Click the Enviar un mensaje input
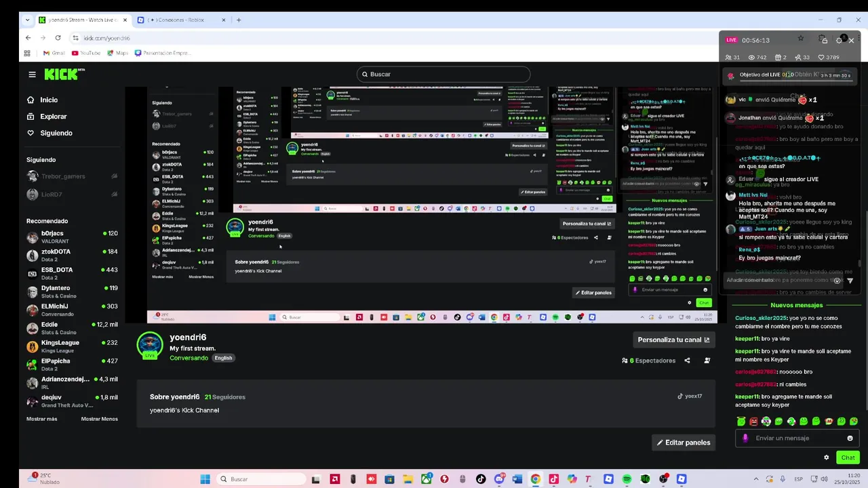Viewport: 868px width, 488px height. coord(797,438)
